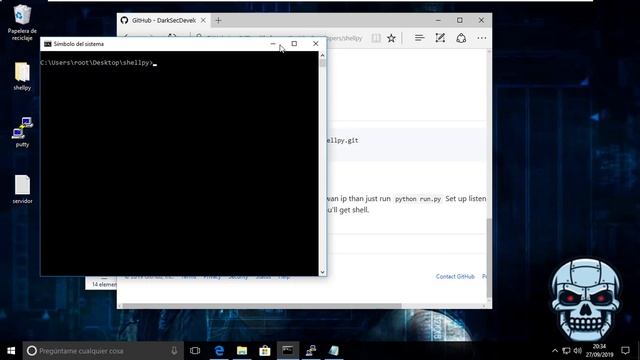640x360 pixels.
Task: Open the Command Prompt title bar icon menu
Action: click(x=48, y=44)
